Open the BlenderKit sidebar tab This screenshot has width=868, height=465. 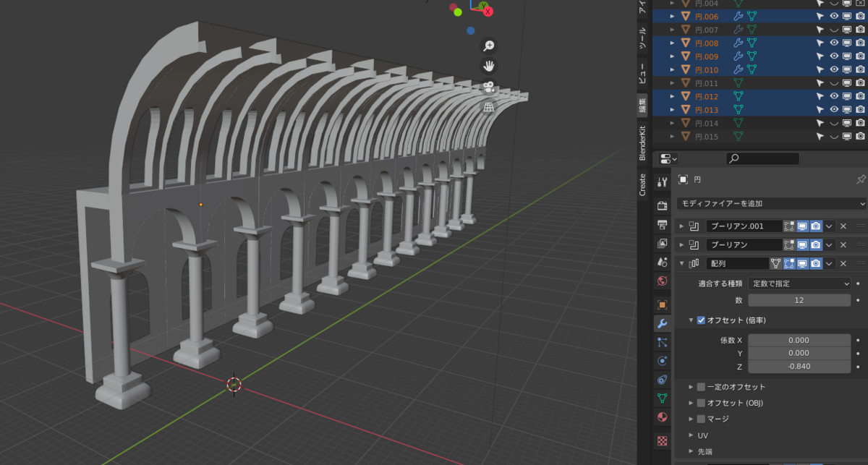click(642, 143)
